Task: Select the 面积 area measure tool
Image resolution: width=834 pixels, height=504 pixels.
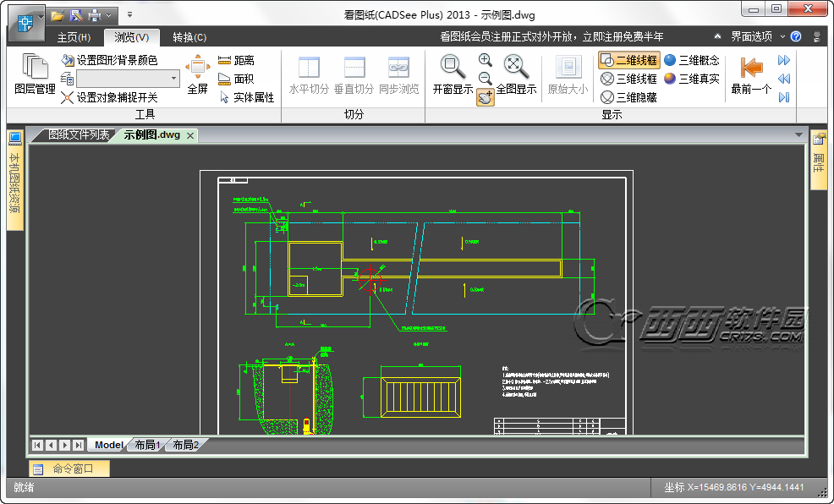Action: point(236,79)
